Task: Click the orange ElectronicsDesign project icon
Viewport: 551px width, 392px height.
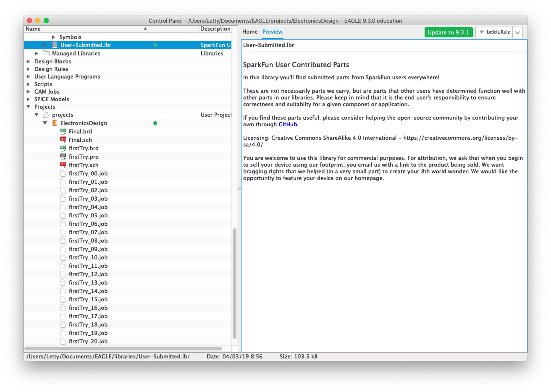Action: pos(55,123)
